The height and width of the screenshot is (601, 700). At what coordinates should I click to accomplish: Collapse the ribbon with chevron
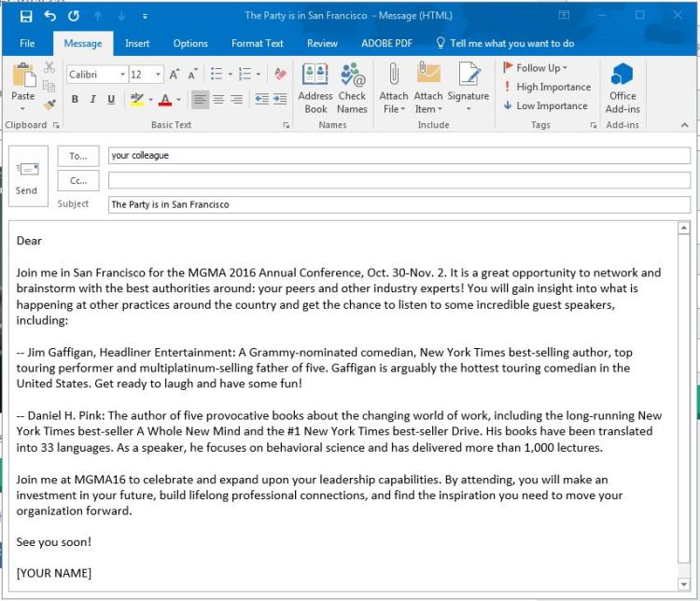tap(684, 125)
